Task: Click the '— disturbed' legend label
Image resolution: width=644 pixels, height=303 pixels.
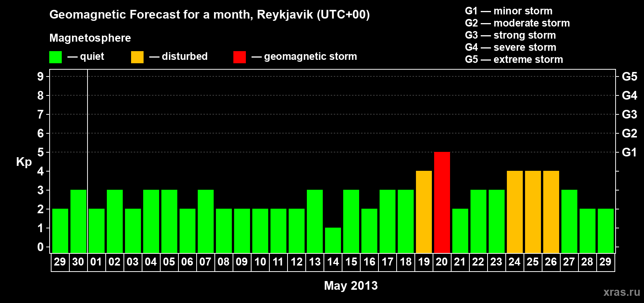Action: pos(178,57)
